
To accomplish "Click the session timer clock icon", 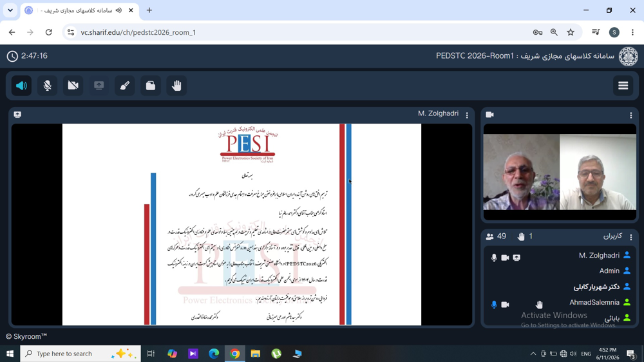I will click(12, 56).
